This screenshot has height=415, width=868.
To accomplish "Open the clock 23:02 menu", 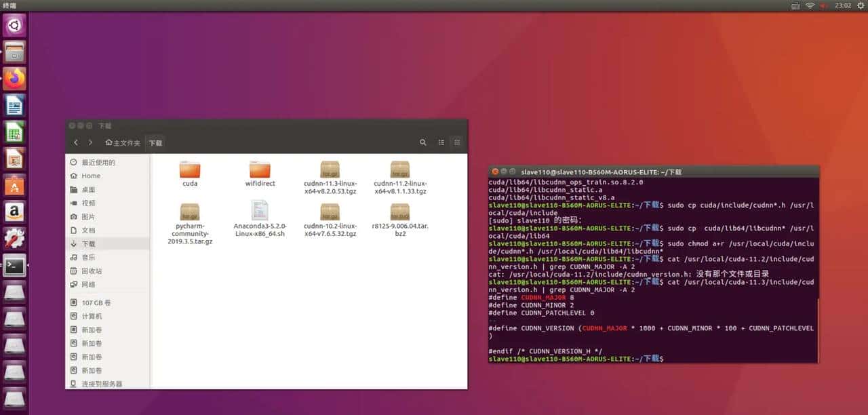I will pos(842,5).
